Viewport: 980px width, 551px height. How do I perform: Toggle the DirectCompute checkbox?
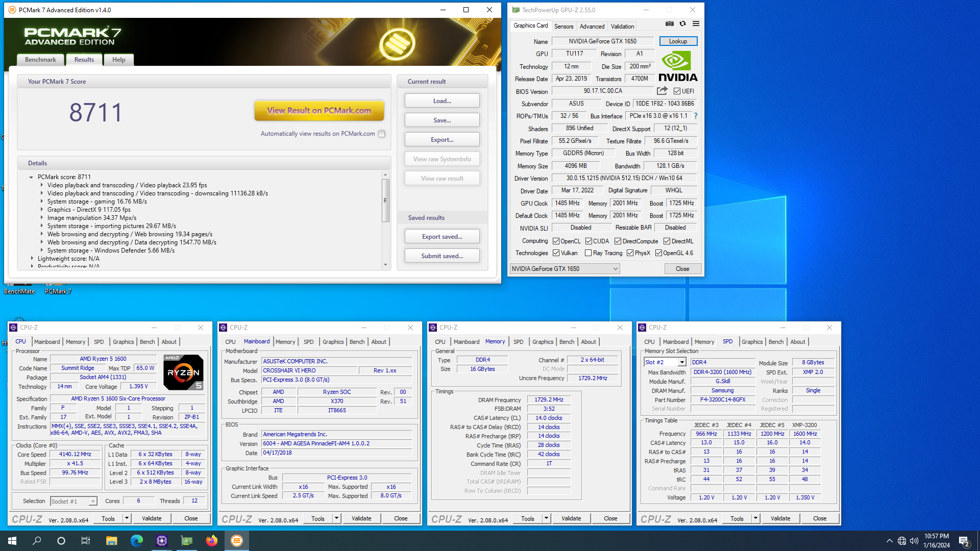[x=618, y=241]
